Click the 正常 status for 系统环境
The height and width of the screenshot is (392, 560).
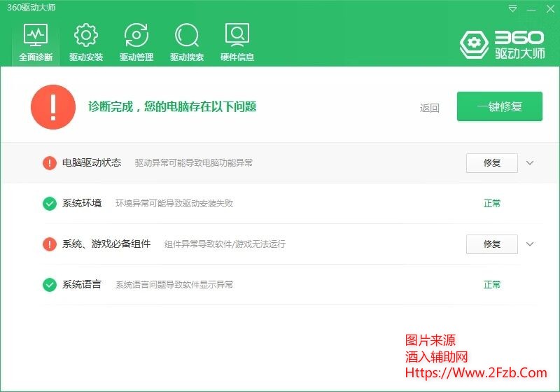[x=492, y=204]
